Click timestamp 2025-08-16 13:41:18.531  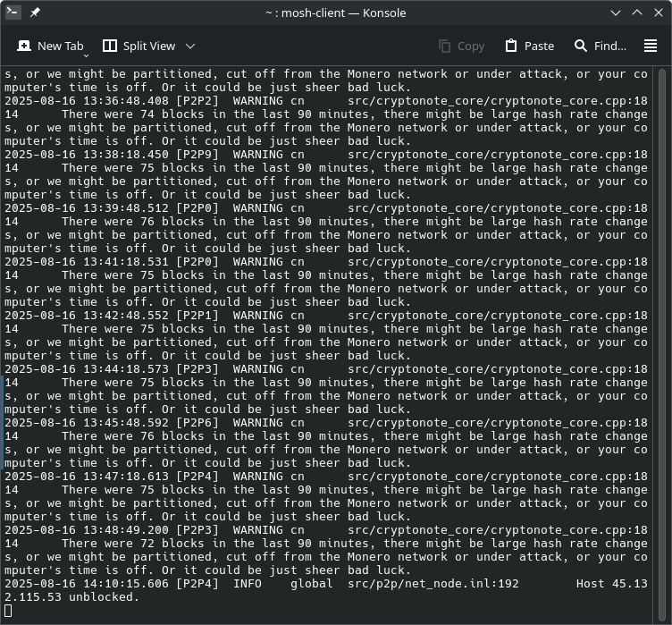pos(87,262)
